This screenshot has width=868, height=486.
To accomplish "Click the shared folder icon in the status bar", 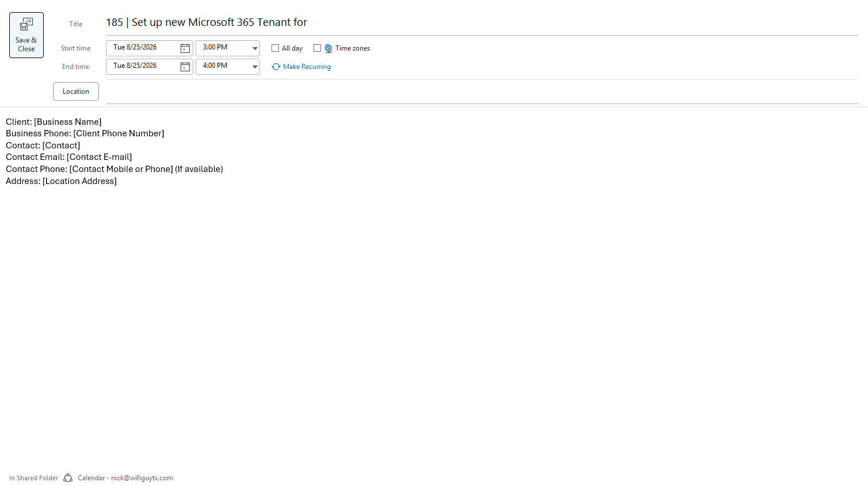I will (68, 478).
